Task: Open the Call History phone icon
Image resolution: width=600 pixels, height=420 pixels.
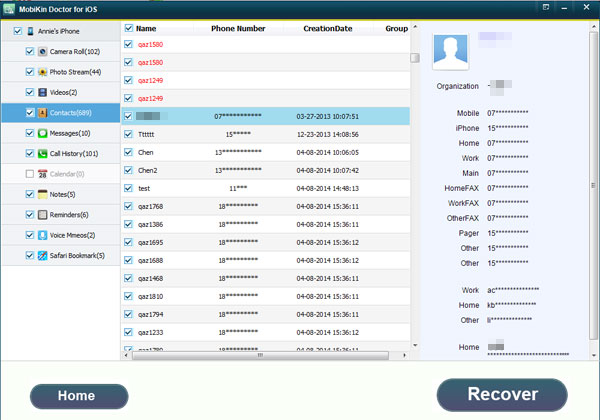Action: (x=43, y=153)
